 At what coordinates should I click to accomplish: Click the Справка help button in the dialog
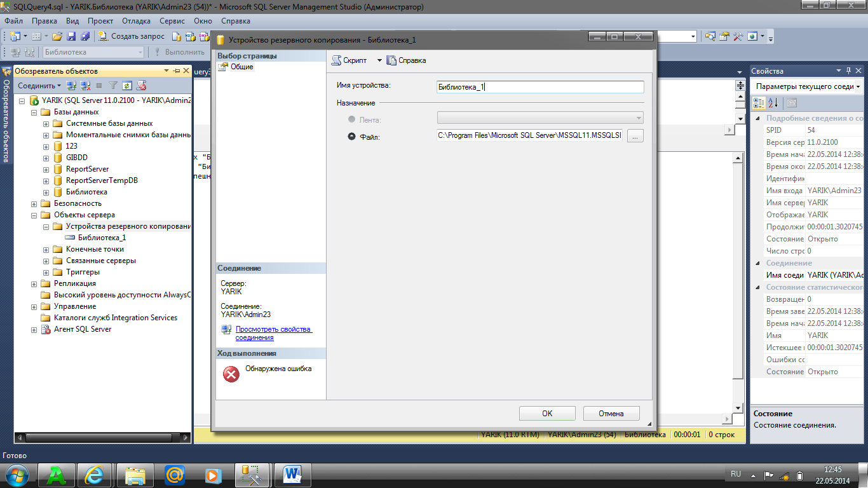[x=406, y=60]
